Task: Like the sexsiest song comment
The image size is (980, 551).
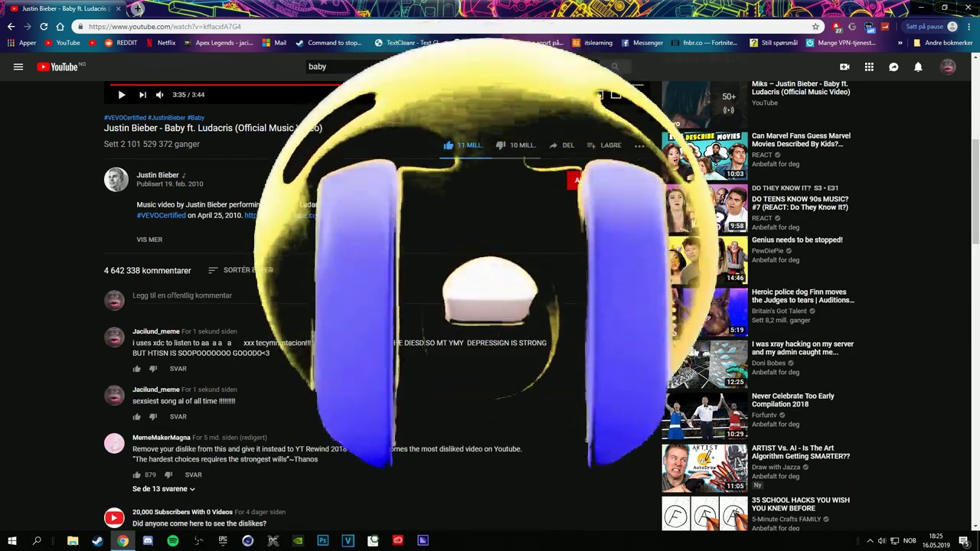Action: tap(137, 417)
